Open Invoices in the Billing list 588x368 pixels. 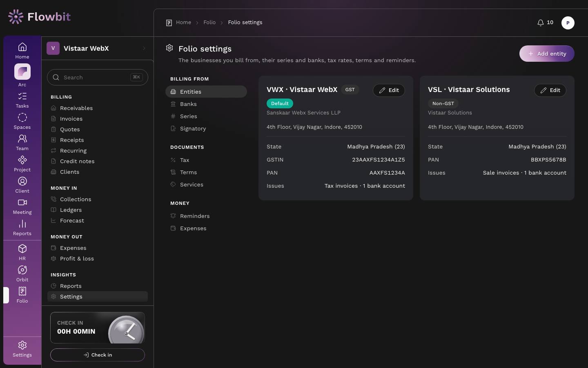point(98,119)
